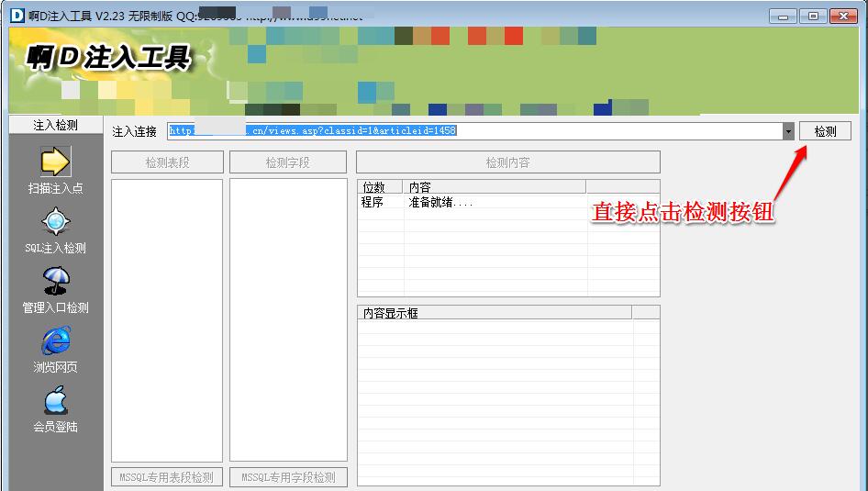Image resolution: width=868 pixels, height=491 pixels.
Task: Click the 注入连接 label
Action: click(135, 131)
